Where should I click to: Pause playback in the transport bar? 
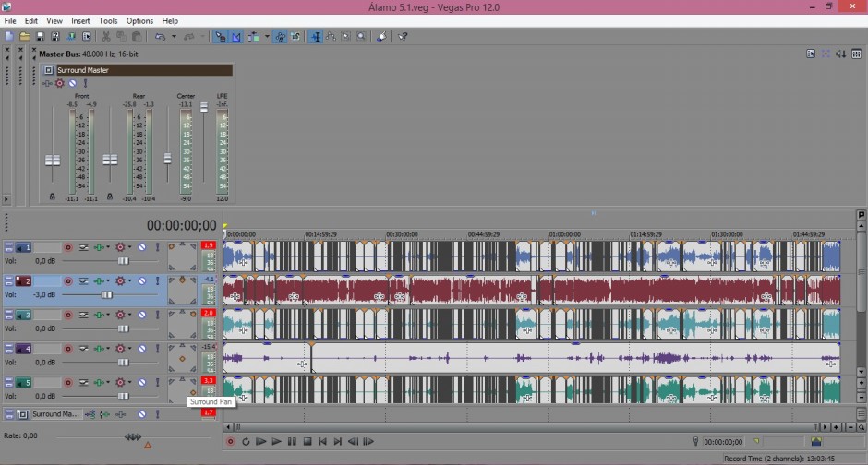(x=292, y=441)
